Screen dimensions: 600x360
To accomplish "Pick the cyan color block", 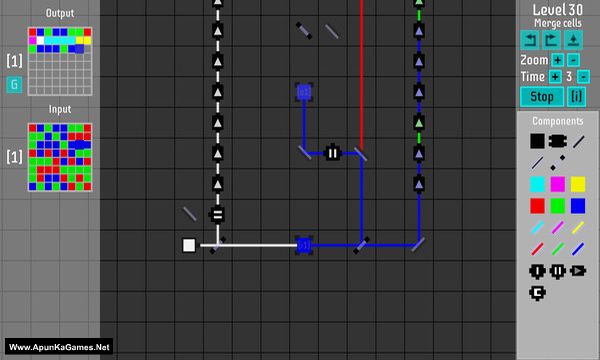I will coord(537,184).
